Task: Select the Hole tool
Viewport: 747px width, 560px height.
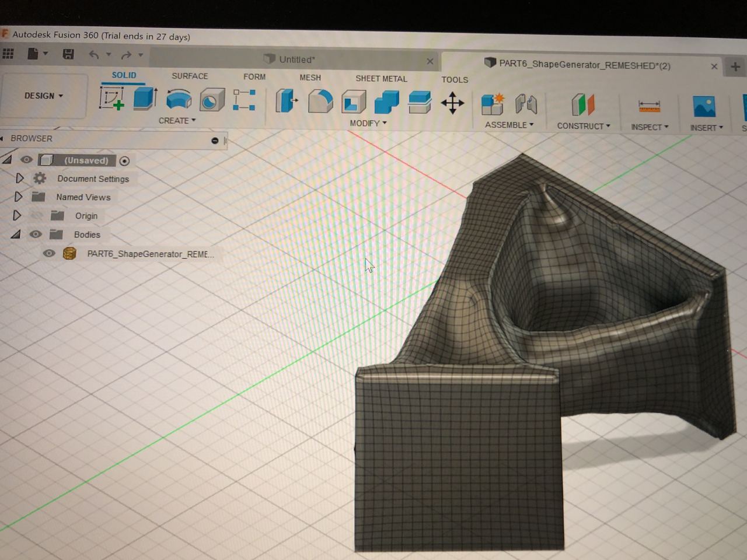Action: pos(212,100)
